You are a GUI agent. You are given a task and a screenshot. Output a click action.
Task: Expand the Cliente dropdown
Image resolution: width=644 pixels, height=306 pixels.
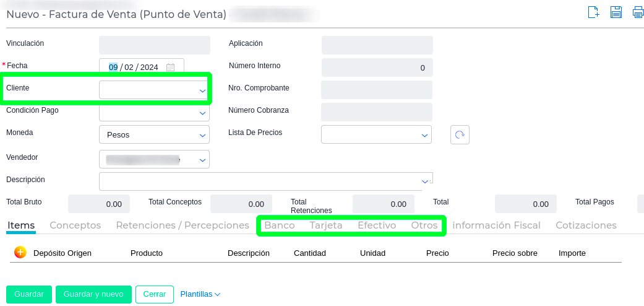coord(202,90)
